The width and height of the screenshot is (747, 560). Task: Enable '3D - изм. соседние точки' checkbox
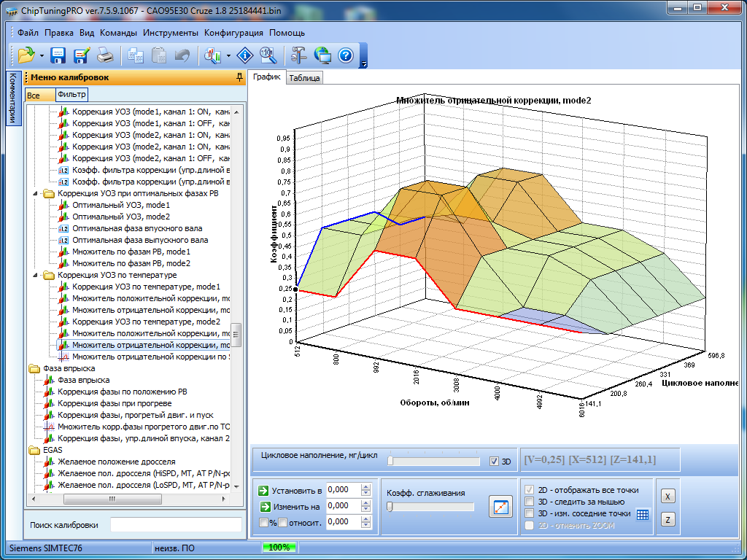[530, 513]
